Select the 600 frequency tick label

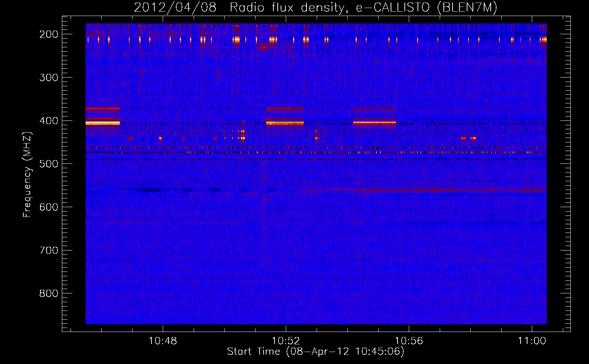[49, 207]
